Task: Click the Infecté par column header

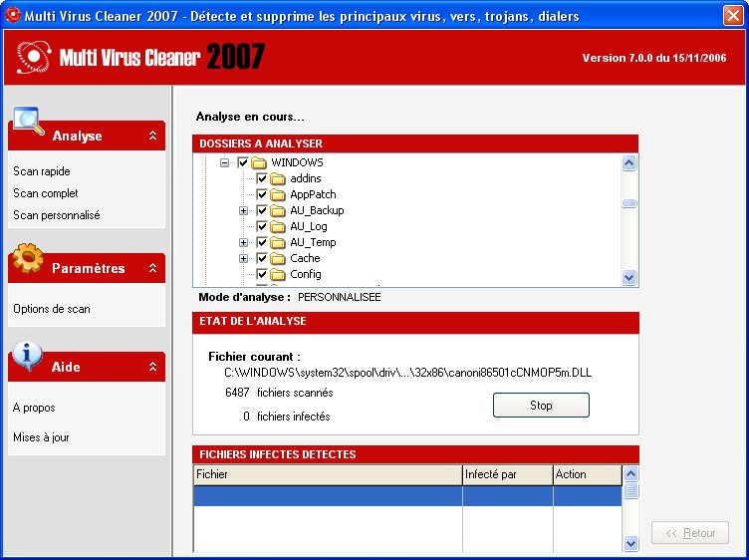Action: [508, 475]
